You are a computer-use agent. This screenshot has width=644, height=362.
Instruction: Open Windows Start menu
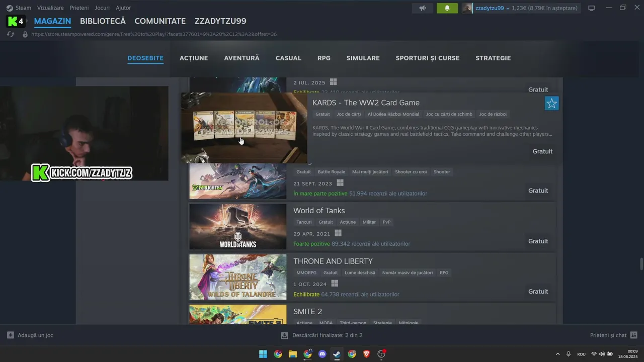(263, 354)
